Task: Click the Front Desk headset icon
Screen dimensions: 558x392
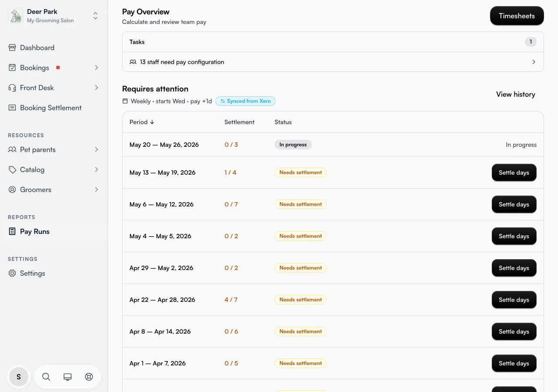Action: [12, 88]
